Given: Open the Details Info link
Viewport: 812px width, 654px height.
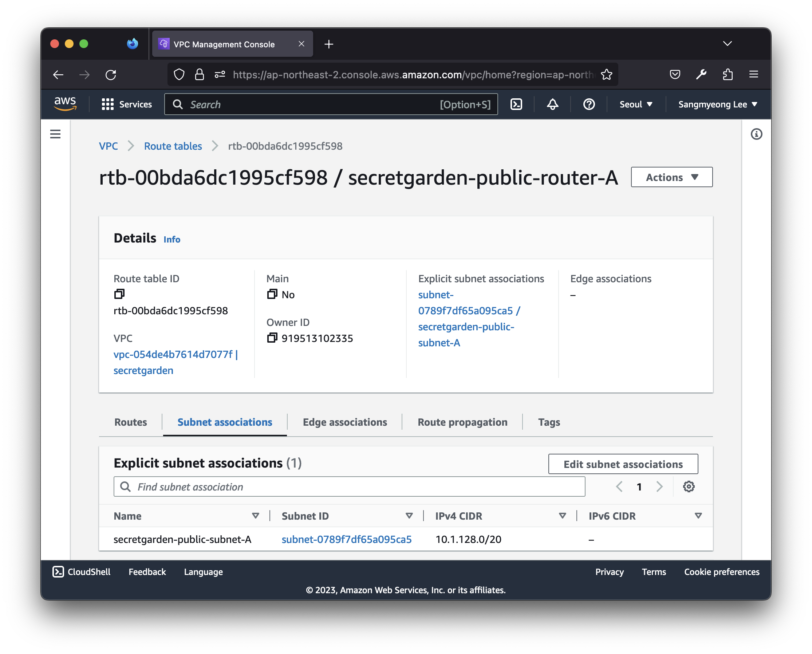Looking at the screenshot, I should point(172,239).
